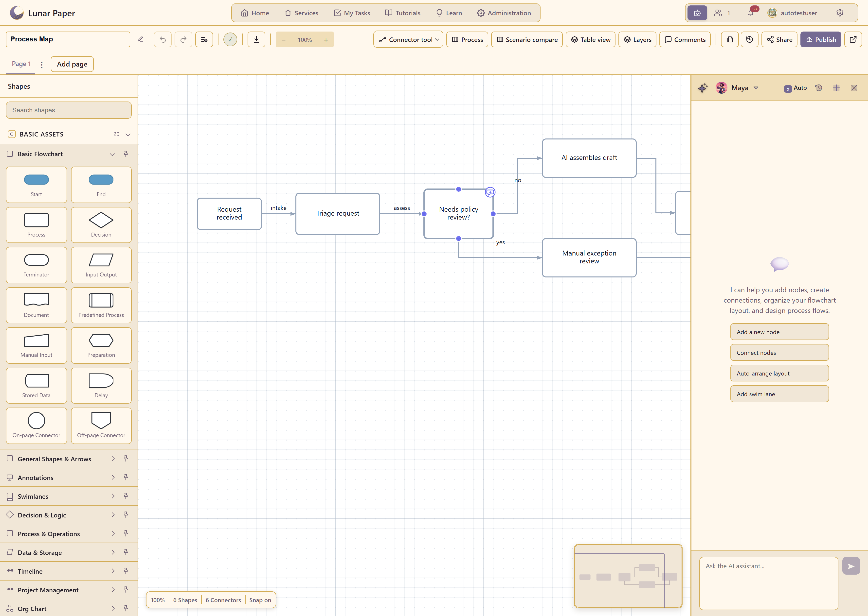
Task: Click the purple AI bot icon in header
Action: pos(697,13)
